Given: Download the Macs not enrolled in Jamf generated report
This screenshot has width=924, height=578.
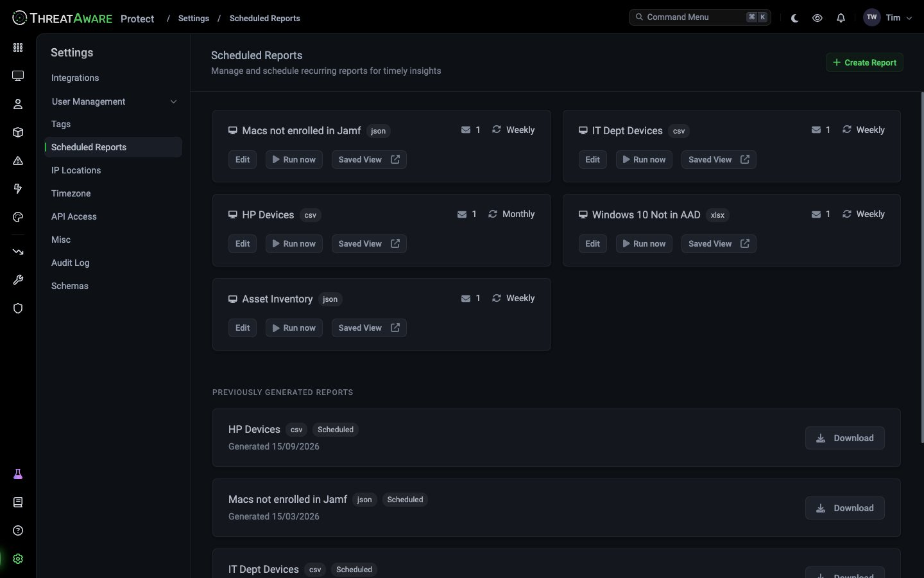Looking at the screenshot, I should [845, 508].
